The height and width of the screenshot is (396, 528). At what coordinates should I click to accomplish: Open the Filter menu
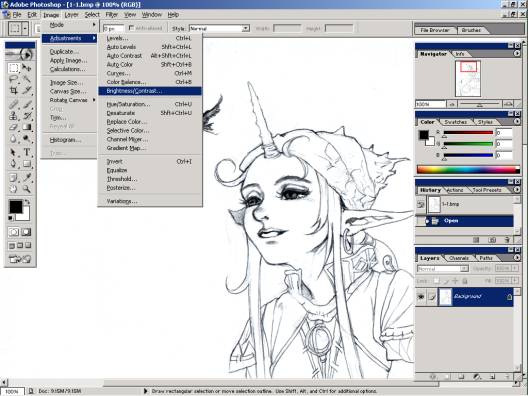(x=111, y=15)
